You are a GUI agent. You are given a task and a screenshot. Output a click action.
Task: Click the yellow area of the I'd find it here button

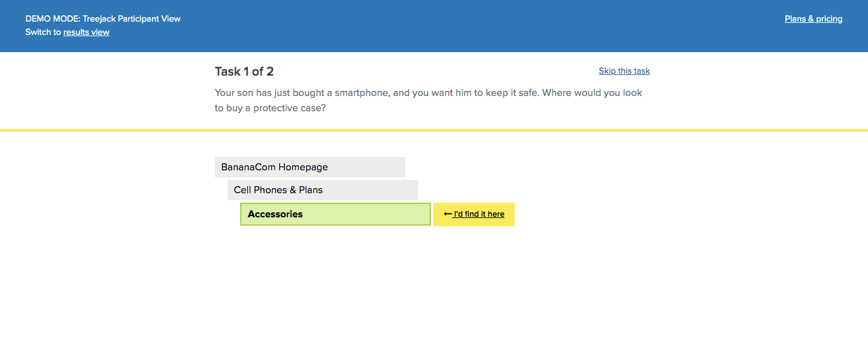pos(474,214)
